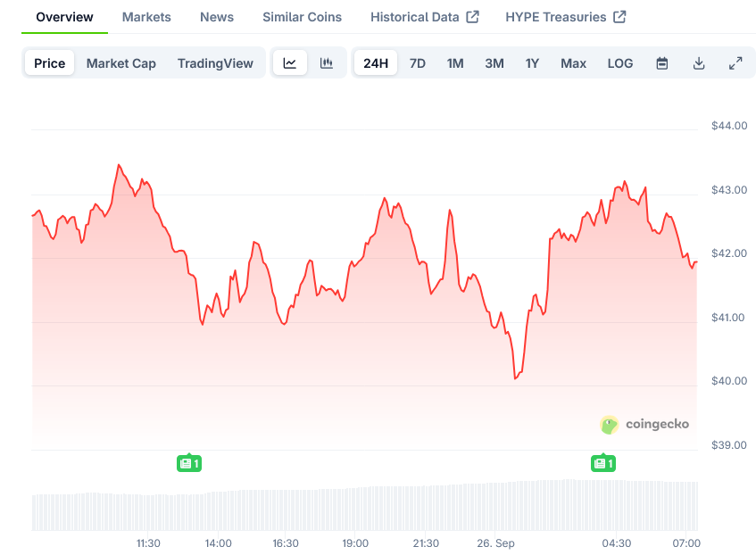Viewport: 756px width, 555px height.
Task: Download chart data icon
Action: (699, 63)
